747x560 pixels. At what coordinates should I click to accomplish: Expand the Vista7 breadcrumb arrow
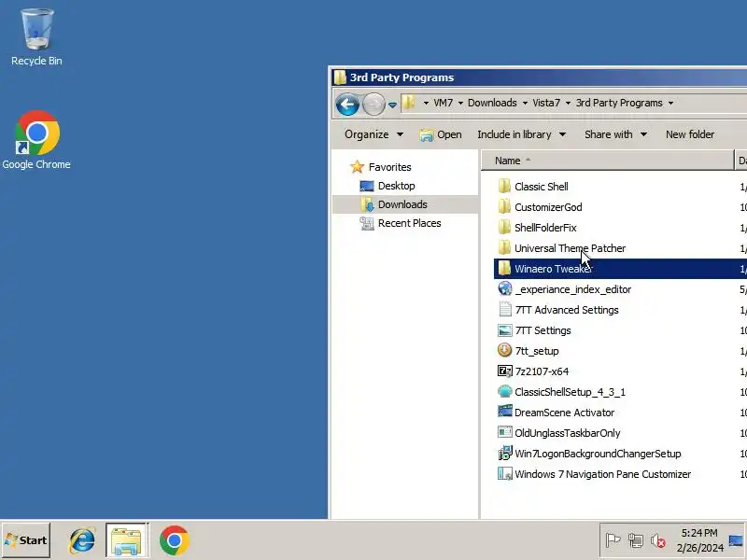568,103
